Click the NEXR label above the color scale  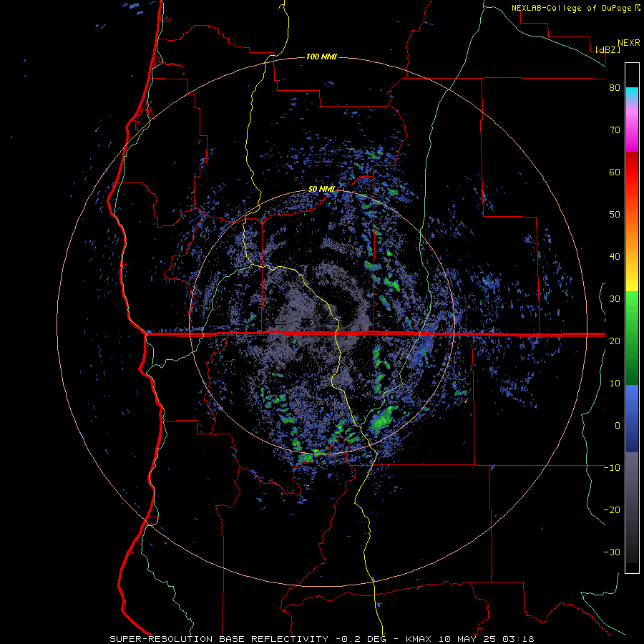coord(628,43)
